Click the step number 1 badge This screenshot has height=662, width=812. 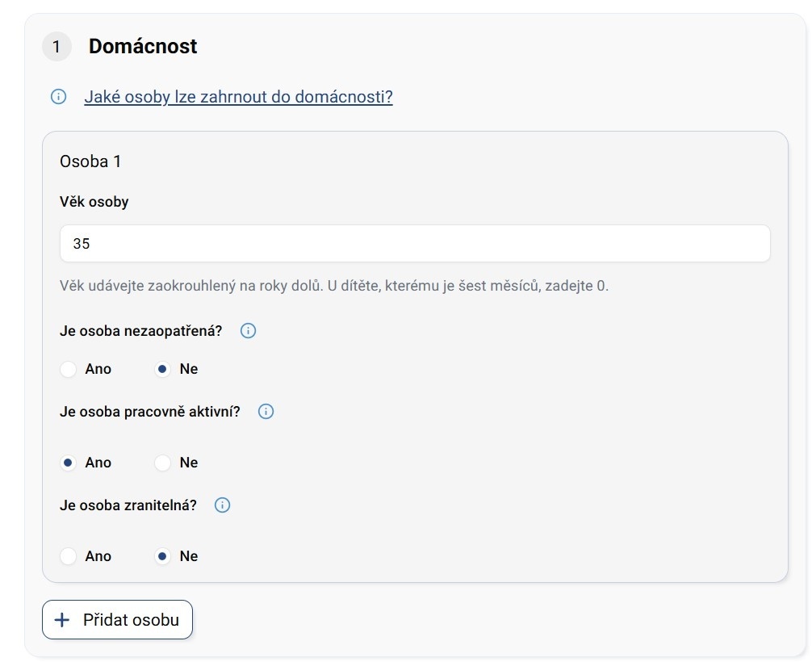tap(57, 47)
